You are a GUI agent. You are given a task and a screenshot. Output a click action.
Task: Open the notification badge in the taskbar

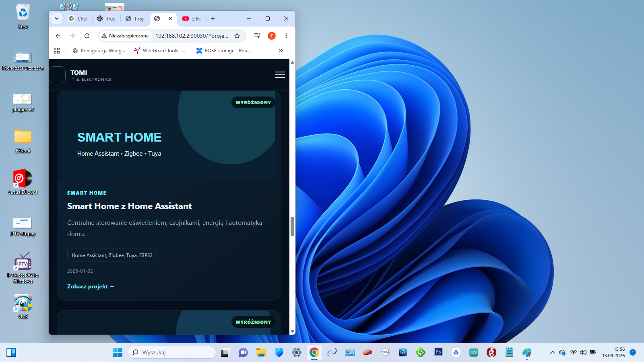click(x=633, y=352)
